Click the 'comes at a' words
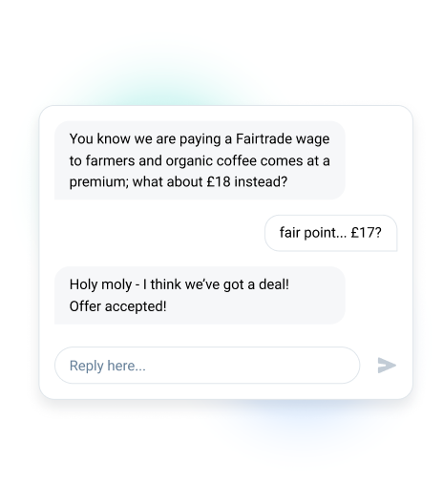Viewport: 443px width, 504px height. point(295,160)
